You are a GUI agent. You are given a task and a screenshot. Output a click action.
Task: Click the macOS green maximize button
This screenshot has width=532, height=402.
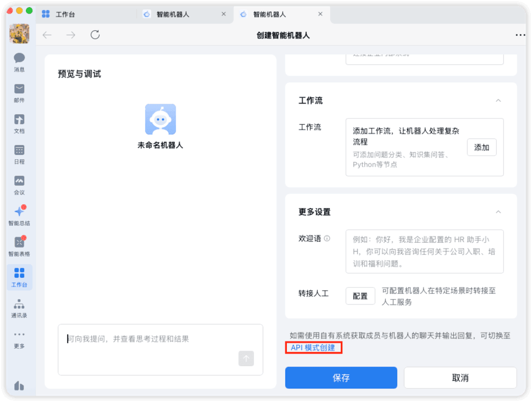pos(29,10)
